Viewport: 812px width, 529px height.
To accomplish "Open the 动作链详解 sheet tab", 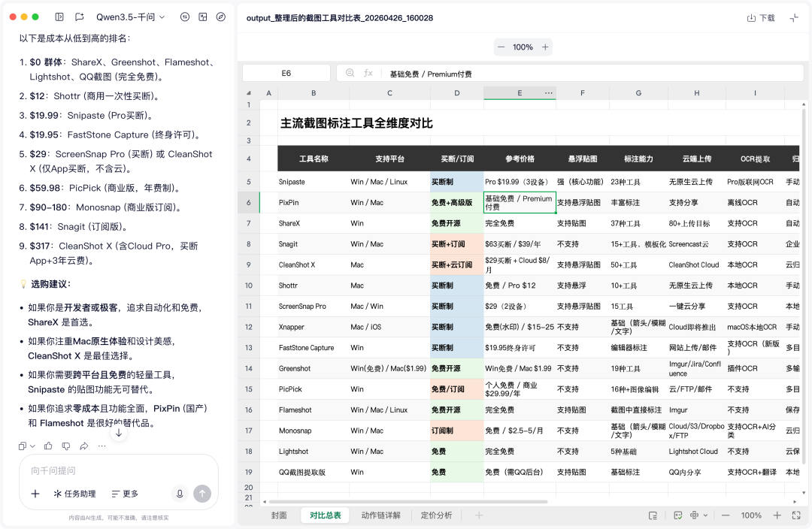I will 380,515.
